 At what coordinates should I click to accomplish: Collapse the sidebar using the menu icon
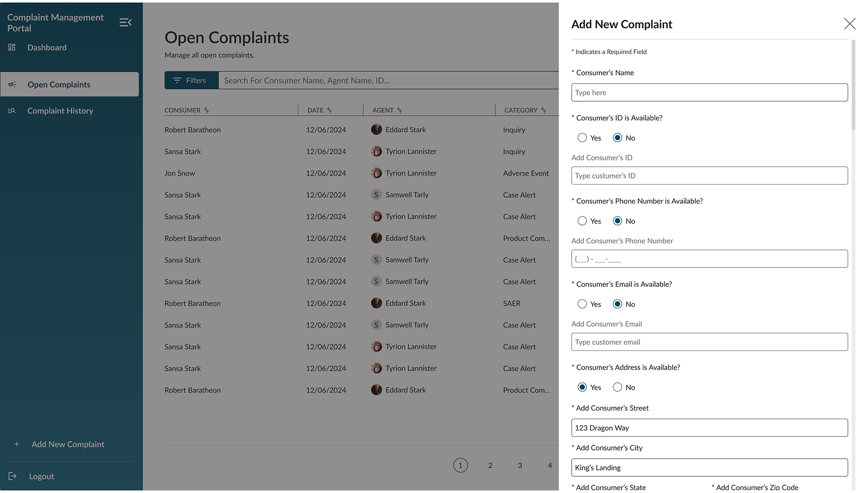[x=125, y=22]
